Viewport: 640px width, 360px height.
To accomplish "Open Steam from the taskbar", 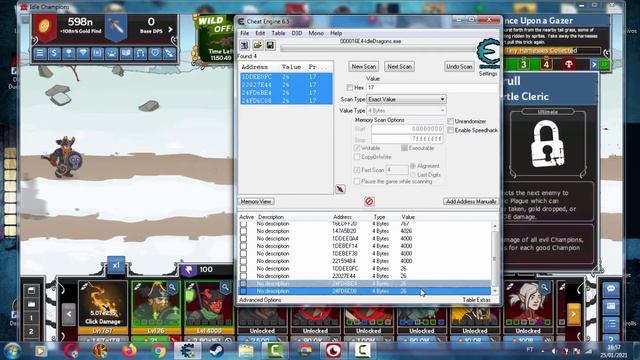I will 216,351.
